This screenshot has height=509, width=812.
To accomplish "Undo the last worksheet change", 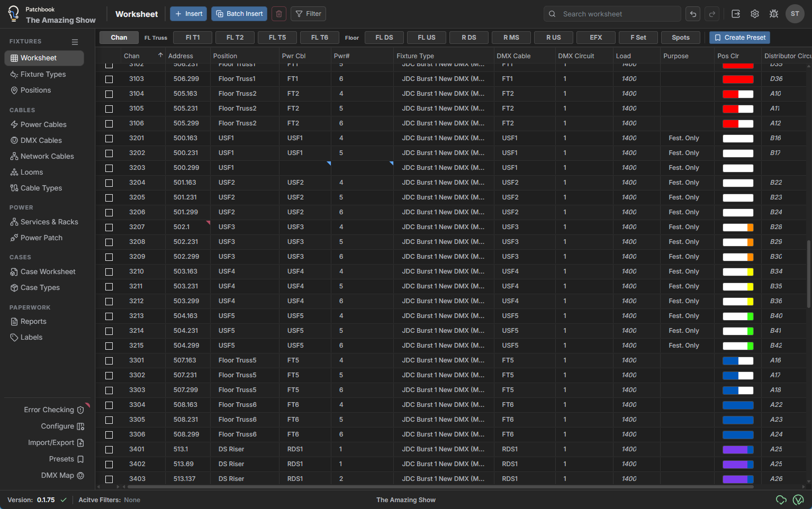I will (x=693, y=14).
